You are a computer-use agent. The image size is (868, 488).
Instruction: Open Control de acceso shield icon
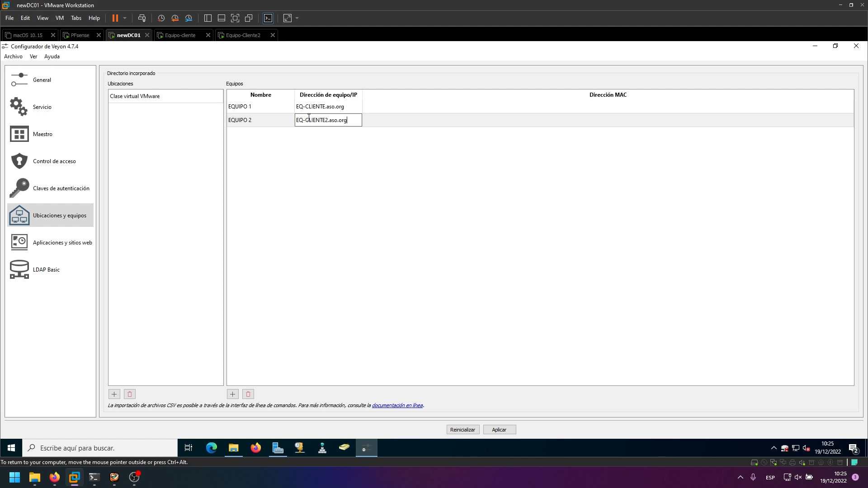click(19, 161)
